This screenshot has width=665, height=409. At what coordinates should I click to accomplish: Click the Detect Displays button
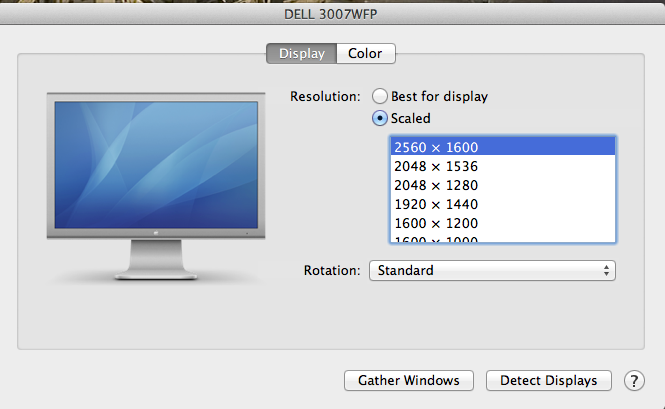(549, 380)
